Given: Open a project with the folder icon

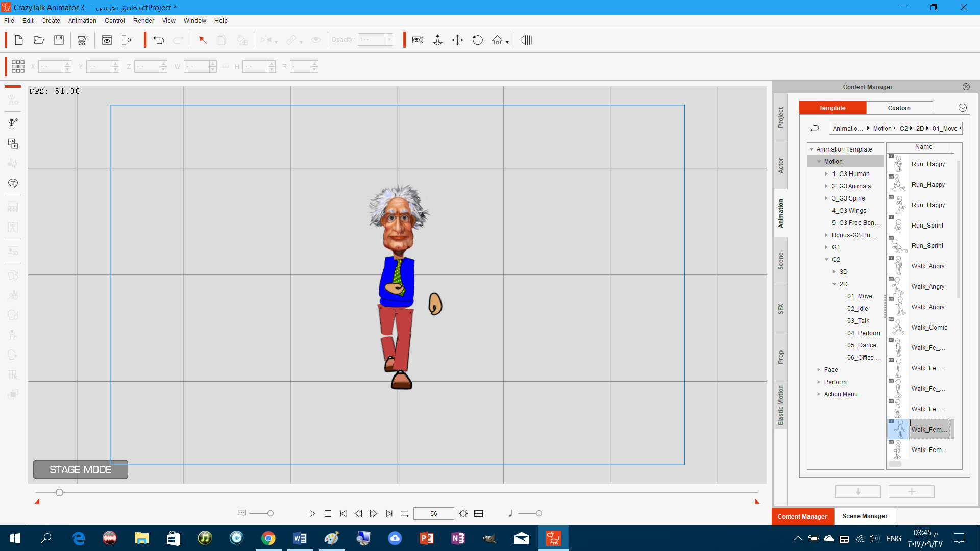Looking at the screenshot, I should pyautogui.click(x=39, y=40).
